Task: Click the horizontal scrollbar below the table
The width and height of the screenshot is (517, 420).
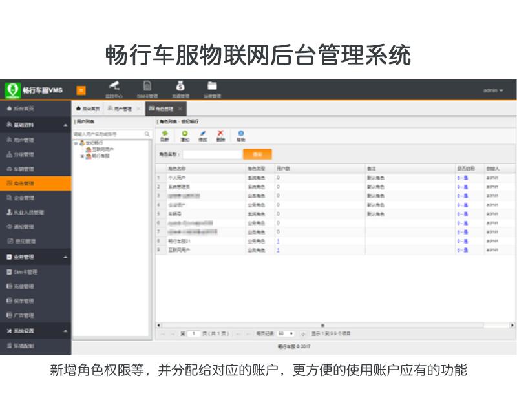Action: pos(322,325)
